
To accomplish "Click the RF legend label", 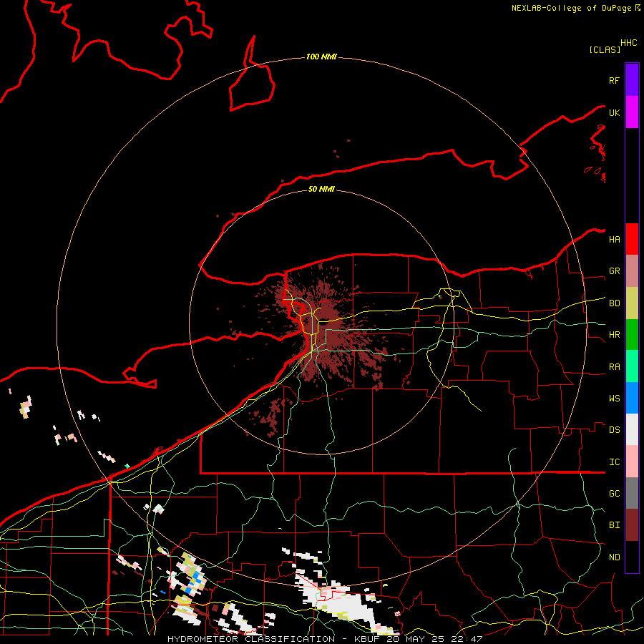I will click(614, 80).
